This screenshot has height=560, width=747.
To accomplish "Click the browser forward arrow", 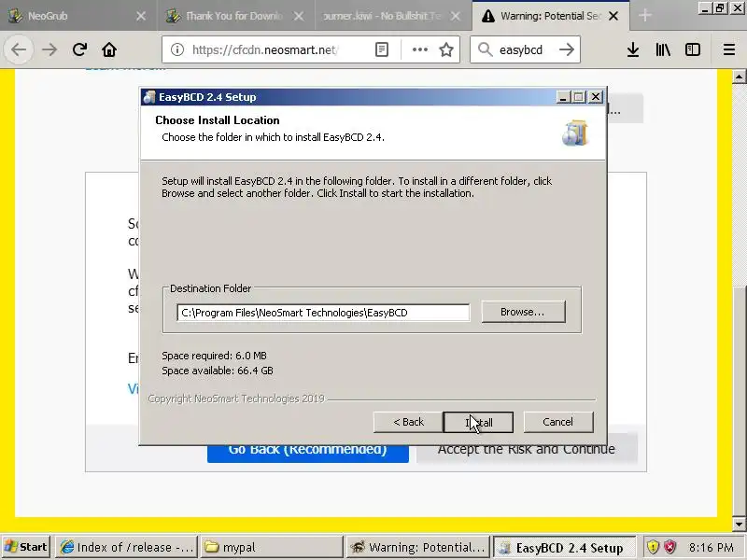I will coord(49,49).
